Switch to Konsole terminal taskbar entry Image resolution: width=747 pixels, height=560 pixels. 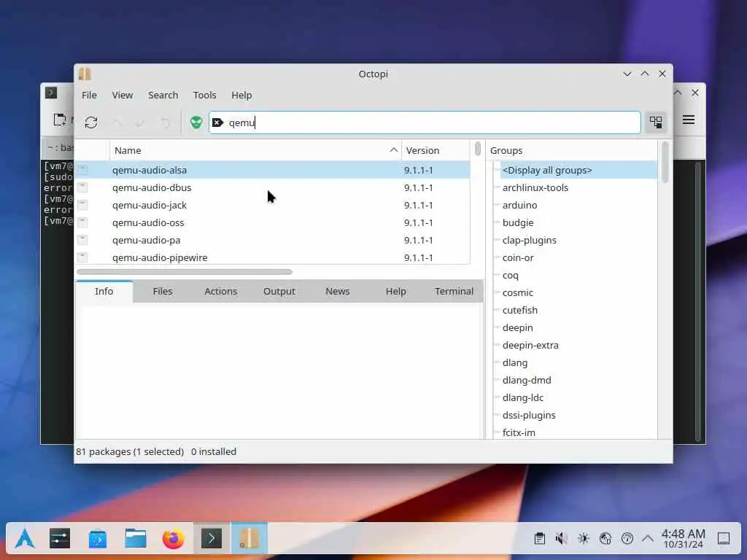(212, 539)
